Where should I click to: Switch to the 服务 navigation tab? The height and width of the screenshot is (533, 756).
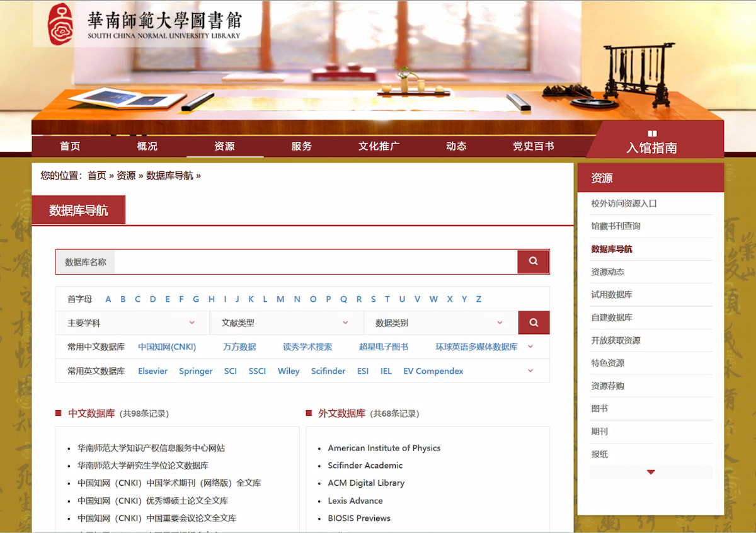click(301, 146)
